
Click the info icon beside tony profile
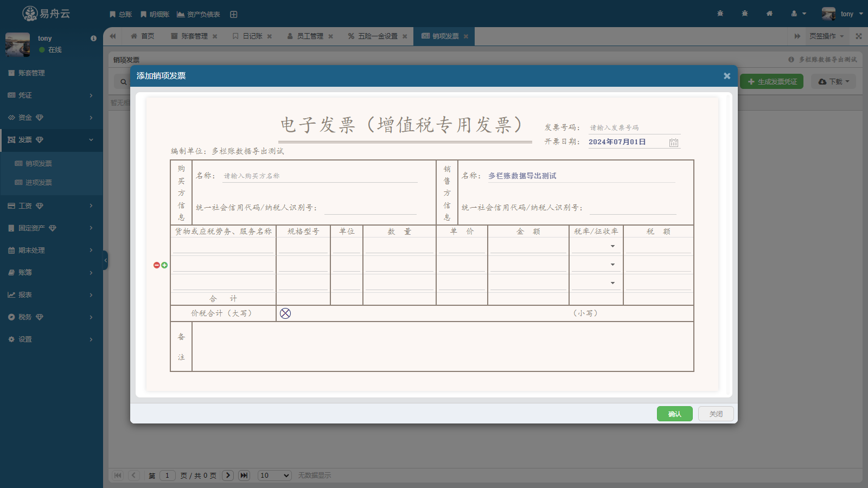click(93, 38)
